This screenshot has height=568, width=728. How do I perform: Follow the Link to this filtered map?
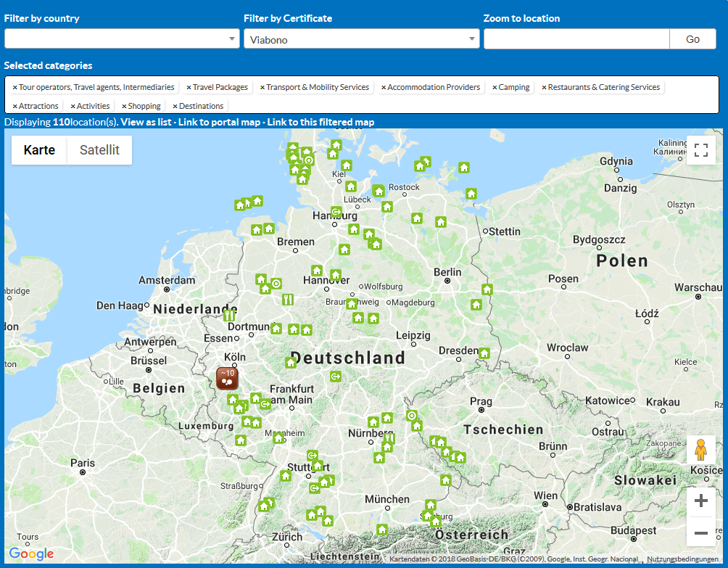coord(320,122)
